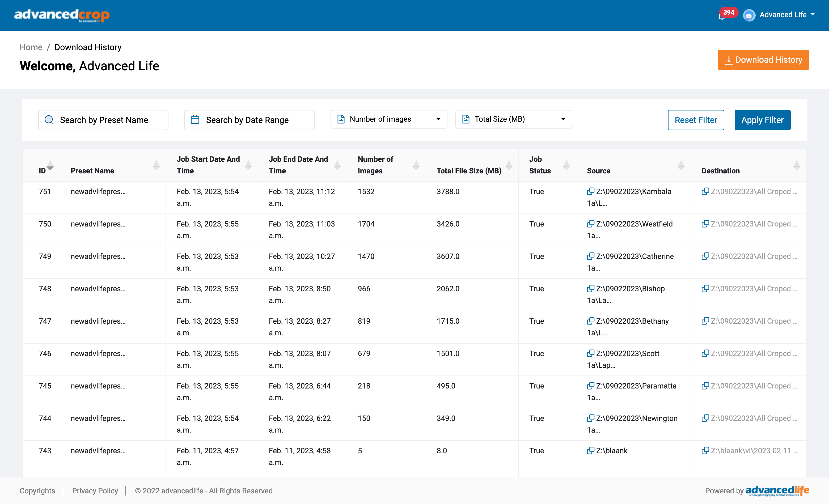829x504 pixels.
Task: Copy source path for row 744 Newington
Action: (x=590, y=418)
